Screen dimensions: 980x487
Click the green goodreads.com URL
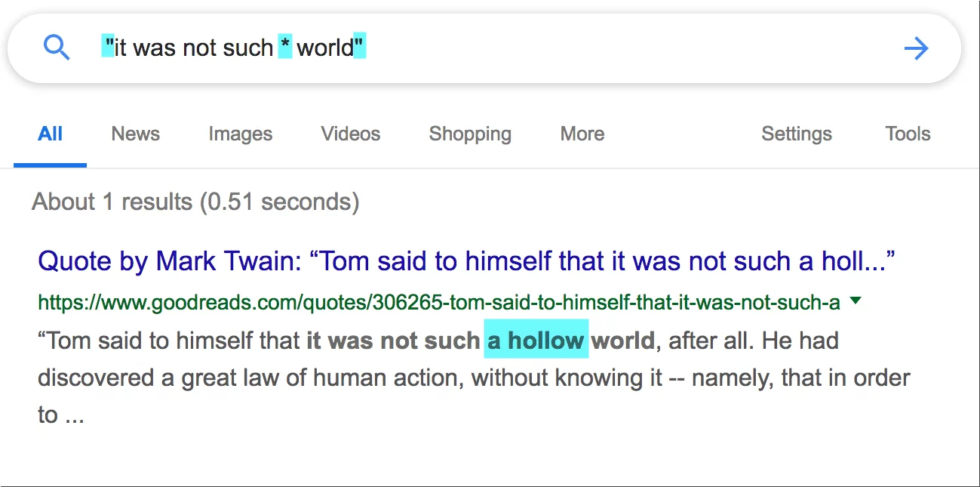pyautogui.click(x=439, y=303)
